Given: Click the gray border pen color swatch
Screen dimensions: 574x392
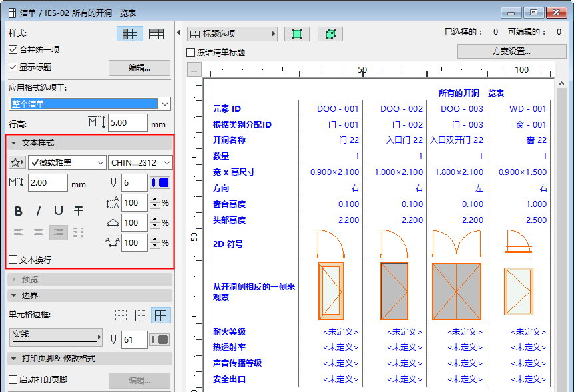Looking at the screenshot, I should [x=160, y=339].
